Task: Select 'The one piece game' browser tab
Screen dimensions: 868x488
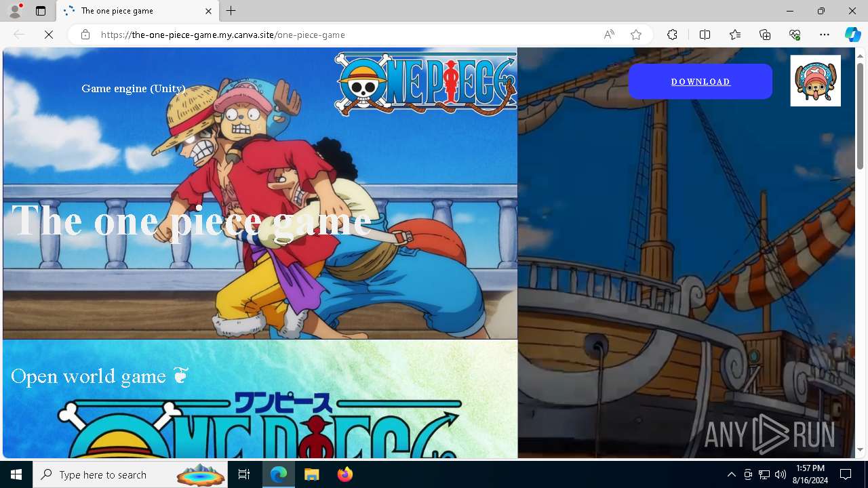Action: coord(138,11)
